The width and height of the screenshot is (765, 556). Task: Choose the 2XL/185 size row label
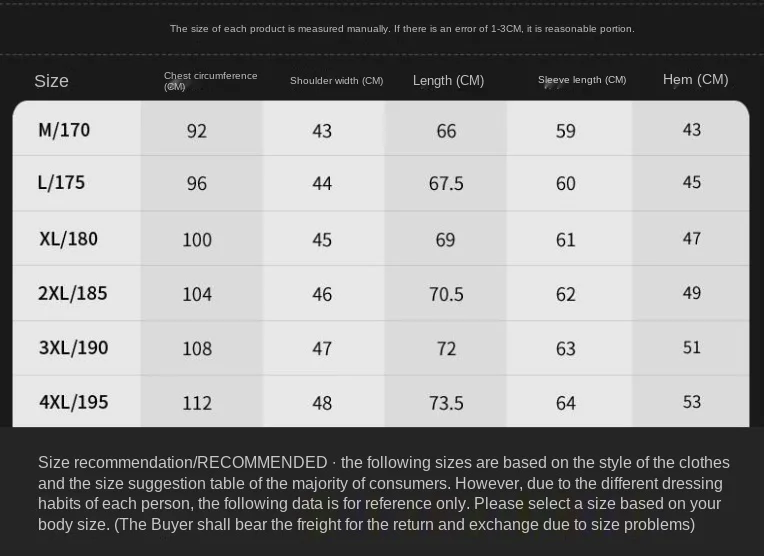click(72, 293)
